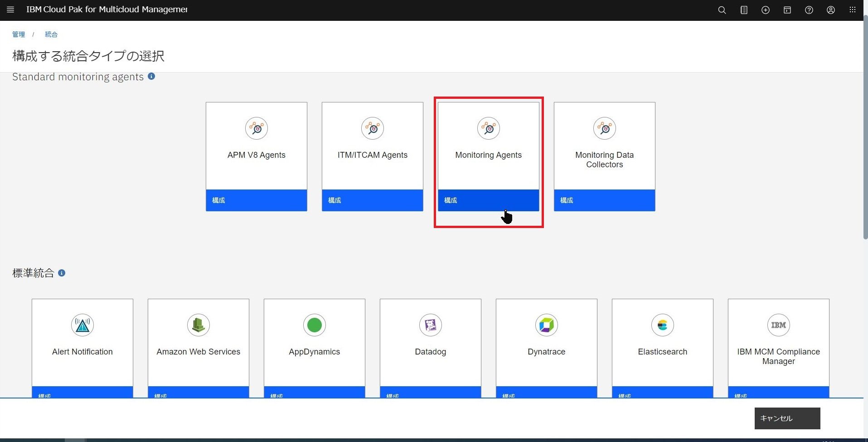This screenshot has height=442, width=868.
Task: Select the ITM/ITCAM Agents label
Action: (373, 155)
